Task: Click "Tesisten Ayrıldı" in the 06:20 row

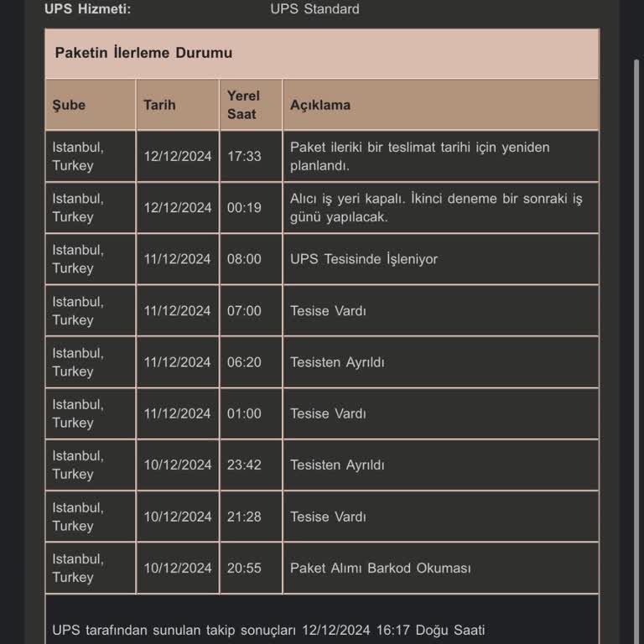Action: point(337,362)
